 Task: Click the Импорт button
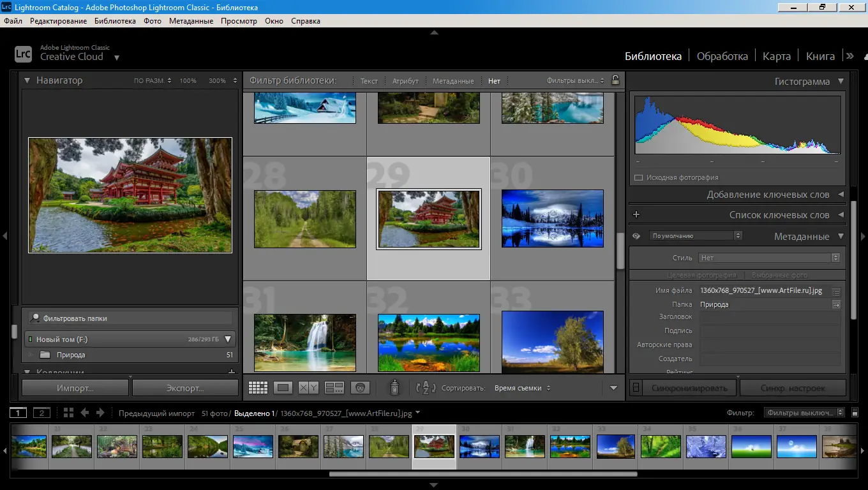point(74,387)
